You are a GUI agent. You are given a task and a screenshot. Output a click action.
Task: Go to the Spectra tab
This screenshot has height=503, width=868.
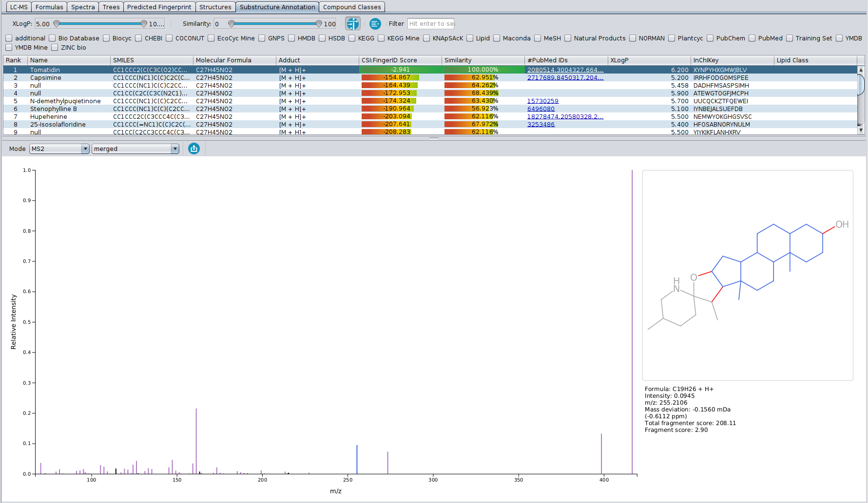coord(83,7)
